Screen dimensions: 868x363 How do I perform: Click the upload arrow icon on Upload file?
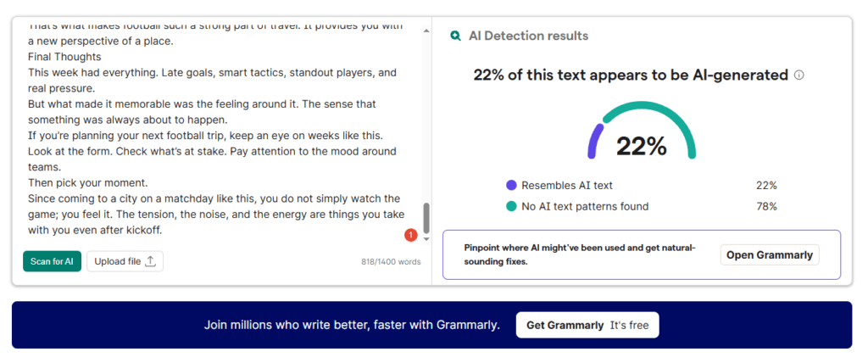(151, 261)
